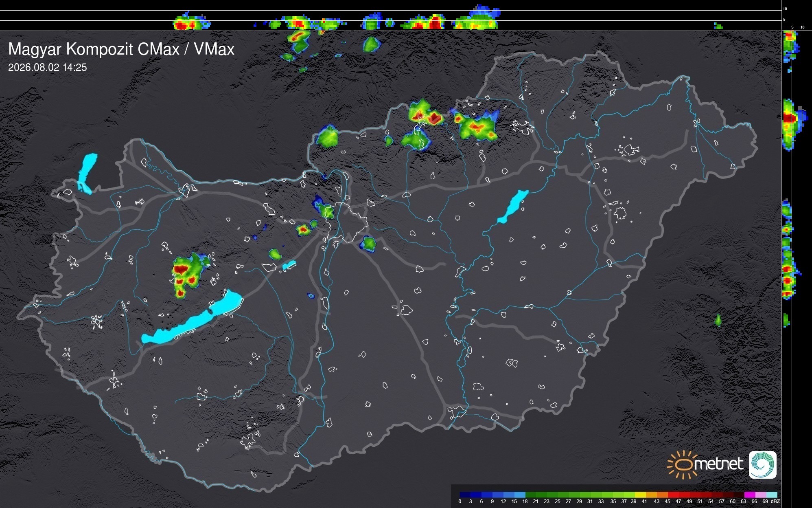Viewport: 812px width, 508px height.
Task: Click the isolated green echo outside the eastern border
Action: point(718,320)
